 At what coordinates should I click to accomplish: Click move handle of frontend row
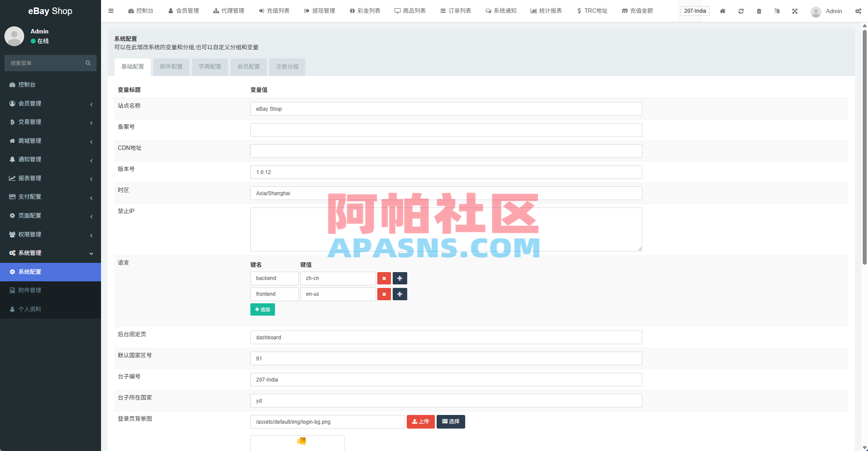click(400, 294)
